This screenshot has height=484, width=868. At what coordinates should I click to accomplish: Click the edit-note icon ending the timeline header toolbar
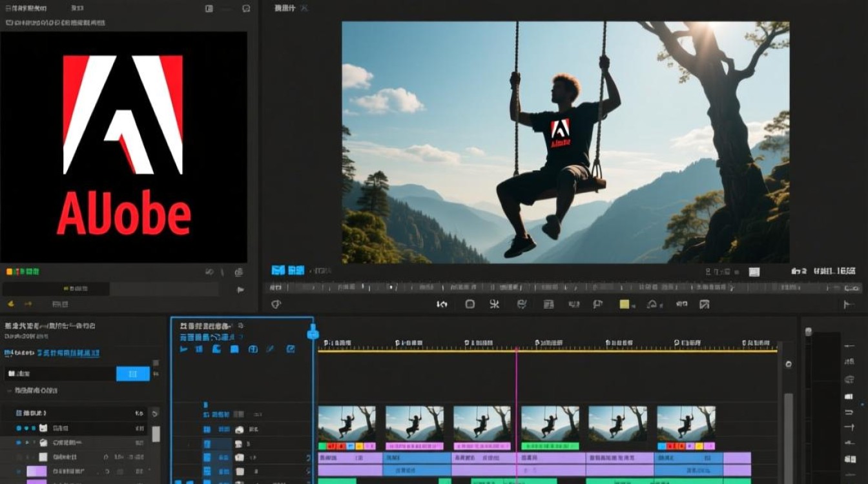click(291, 349)
